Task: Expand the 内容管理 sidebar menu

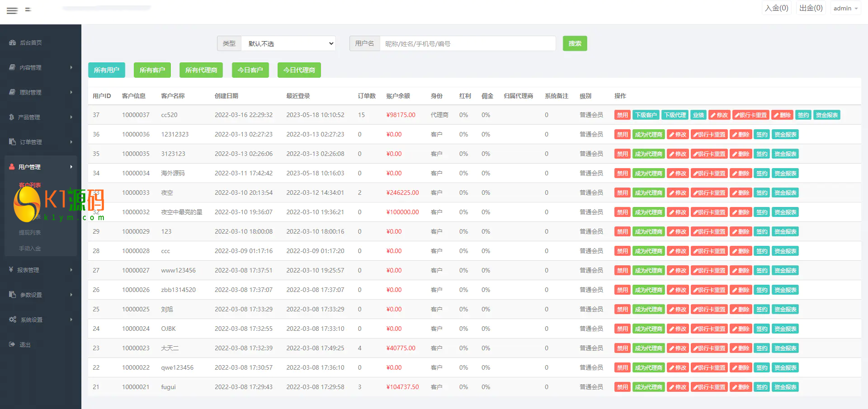Action: click(x=30, y=68)
